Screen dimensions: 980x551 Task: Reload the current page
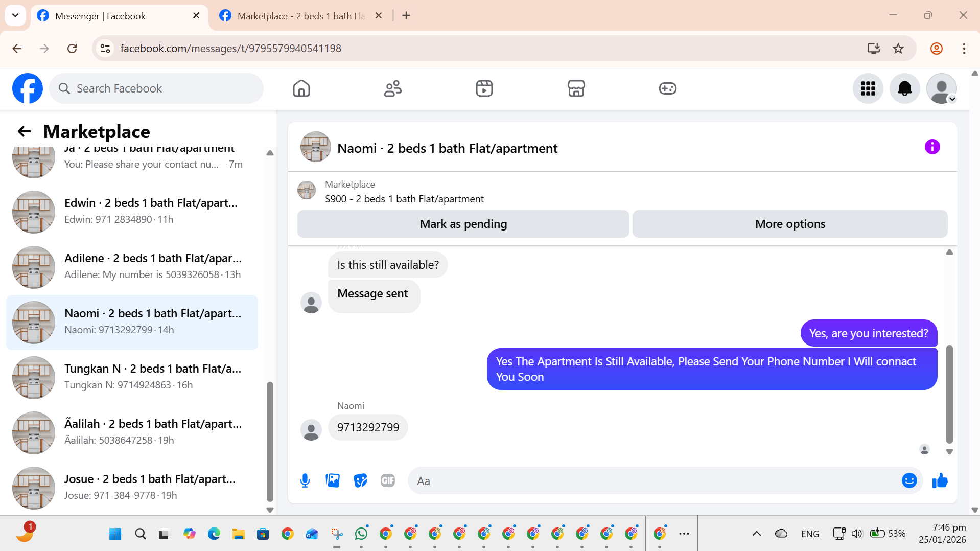click(72, 49)
